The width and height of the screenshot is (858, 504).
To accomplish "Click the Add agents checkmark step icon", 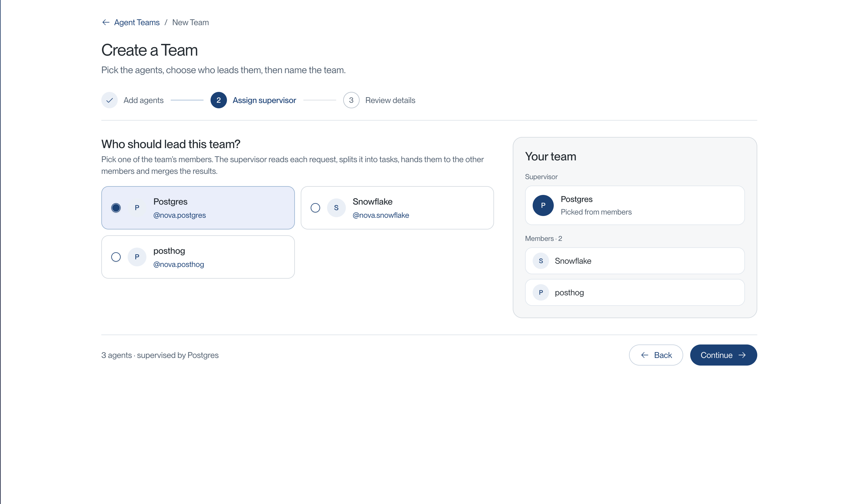I will point(109,100).
